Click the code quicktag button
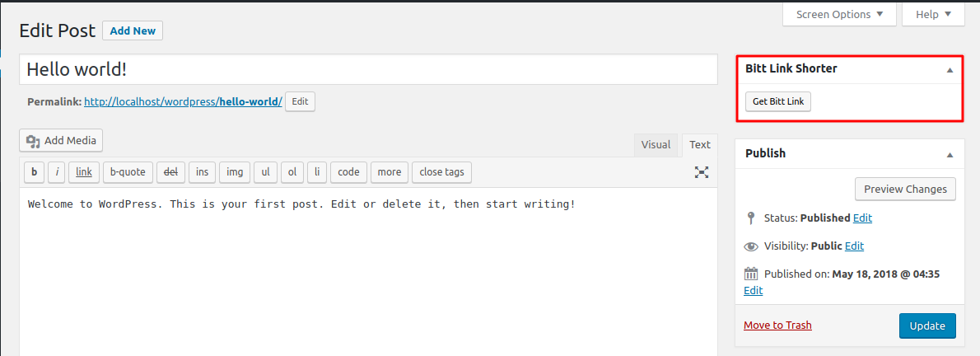Image resolution: width=980 pixels, height=356 pixels. 348,172
